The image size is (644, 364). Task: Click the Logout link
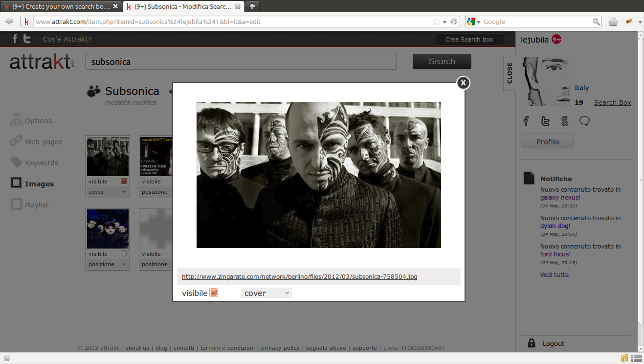click(x=554, y=343)
